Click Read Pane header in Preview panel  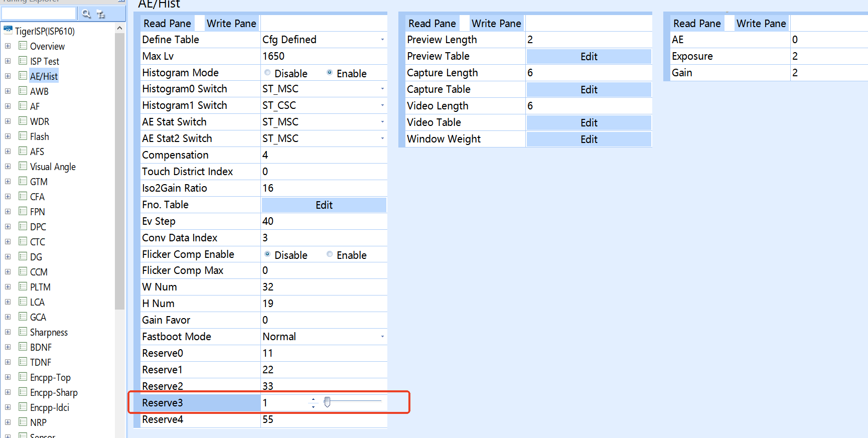coord(432,24)
